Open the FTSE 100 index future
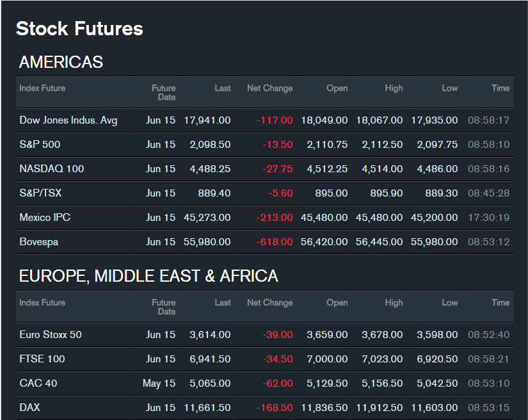528x420 pixels. click(42, 359)
